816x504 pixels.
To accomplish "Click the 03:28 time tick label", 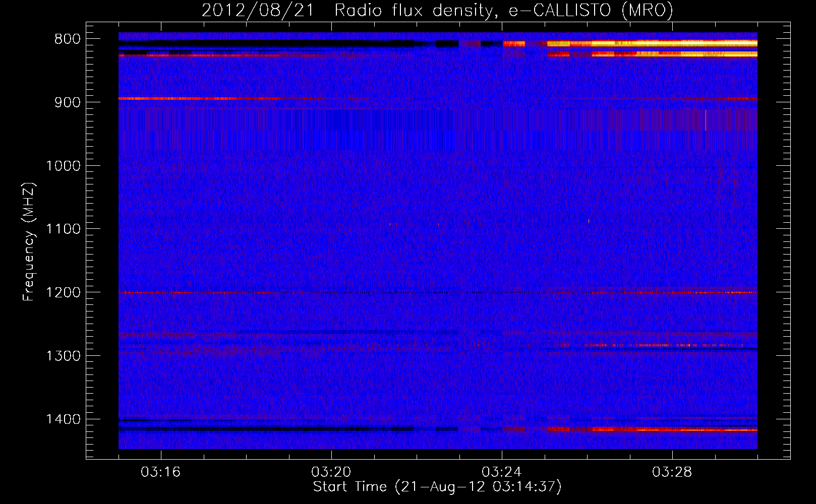I will click(672, 472).
